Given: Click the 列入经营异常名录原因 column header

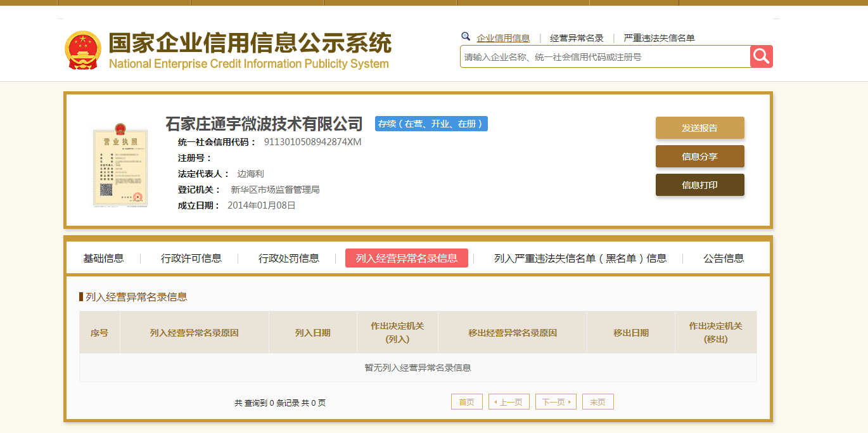Looking at the screenshot, I should 195,332.
